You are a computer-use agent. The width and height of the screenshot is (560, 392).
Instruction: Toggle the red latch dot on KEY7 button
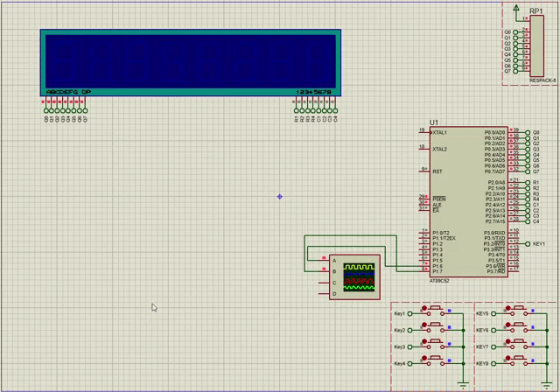point(507,341)
